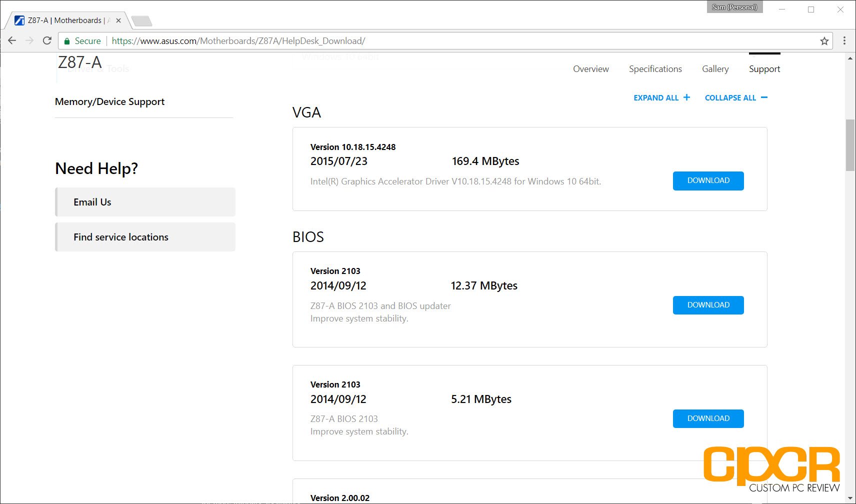Click the secure padlock icon

(x=67, y=41)
